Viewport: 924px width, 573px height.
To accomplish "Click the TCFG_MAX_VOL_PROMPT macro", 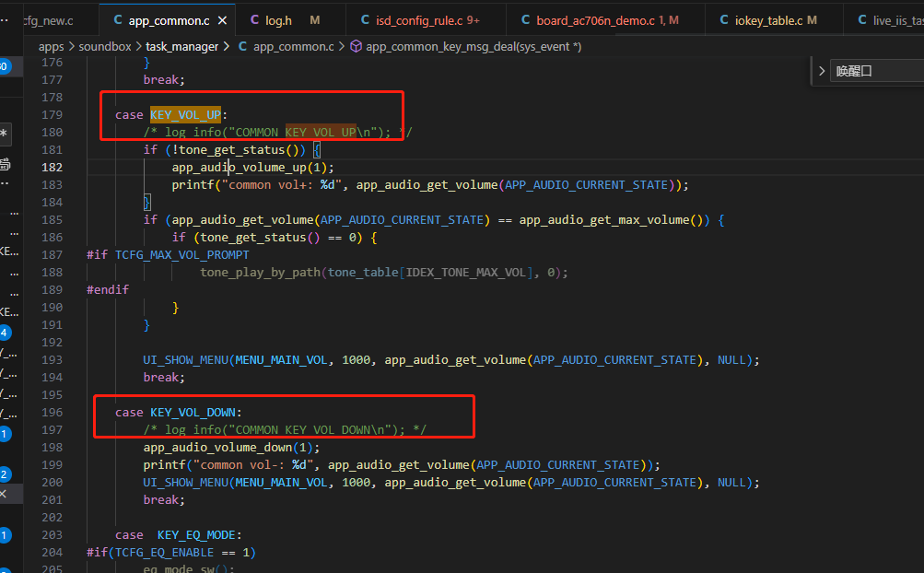I will point(182,255).
